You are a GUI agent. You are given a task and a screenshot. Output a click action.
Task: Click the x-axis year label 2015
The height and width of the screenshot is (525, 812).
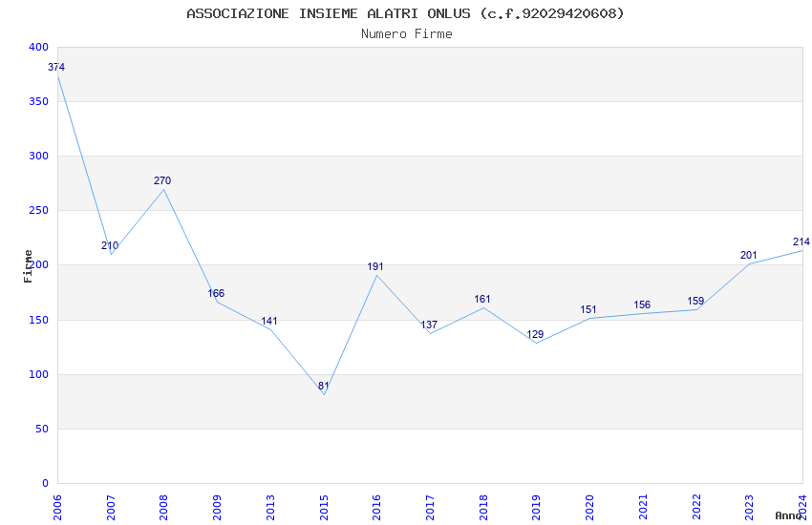(324, 508)
